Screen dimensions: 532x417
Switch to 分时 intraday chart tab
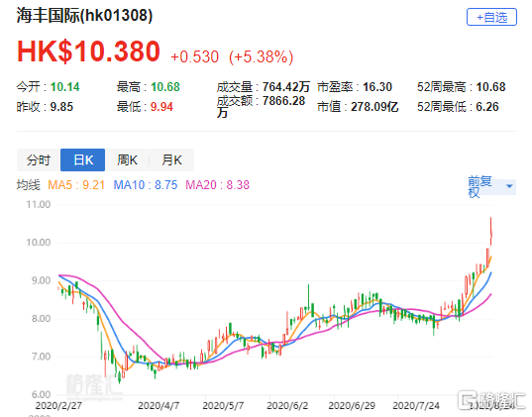[x=39, y=159]
